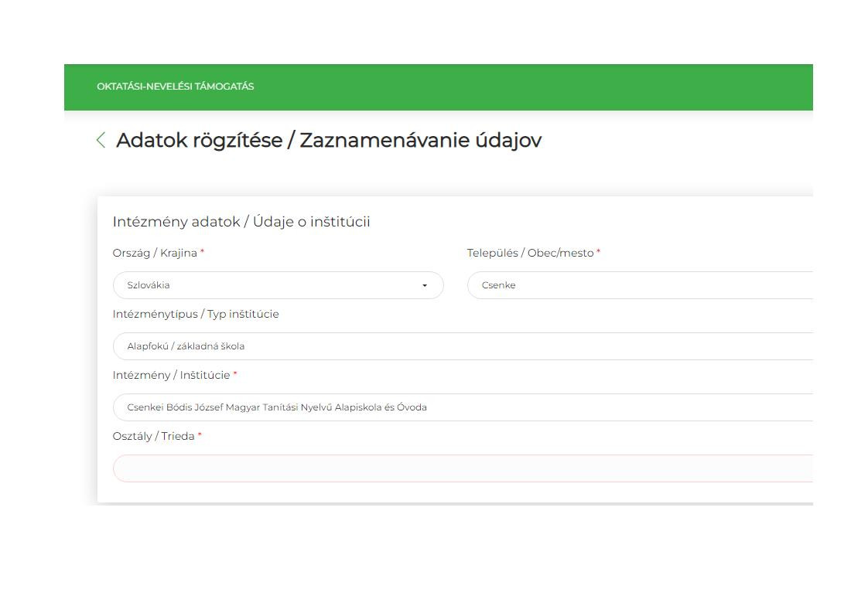The height and width of the screenshot is (613, 868).
Task: Click the Szlovákia dropdown caret arrow
Action: (425, 286)
